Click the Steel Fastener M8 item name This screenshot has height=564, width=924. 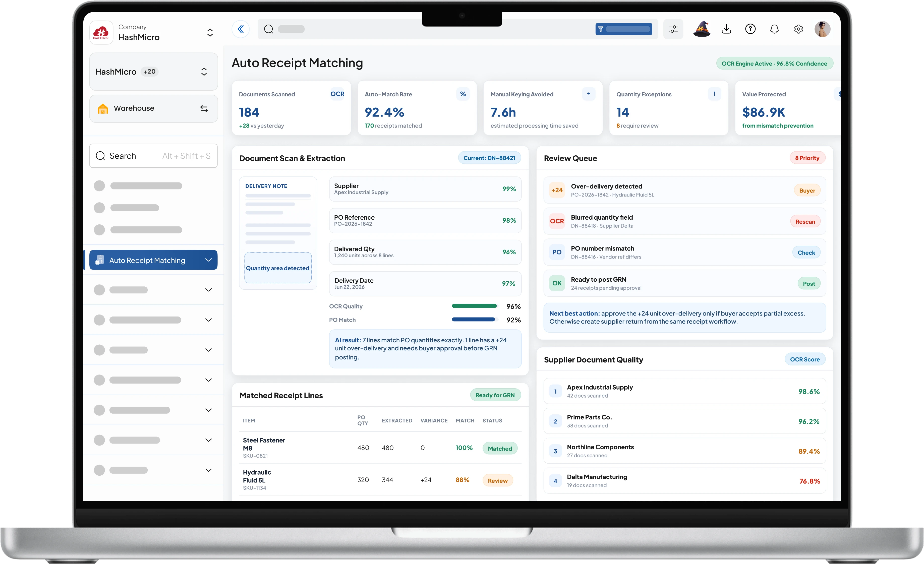[264, 444]
